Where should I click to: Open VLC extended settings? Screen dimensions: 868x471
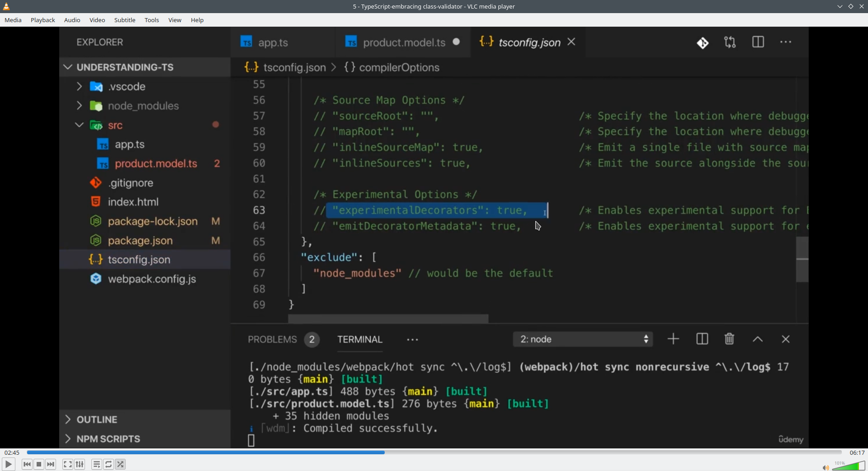tap(80, 464)
